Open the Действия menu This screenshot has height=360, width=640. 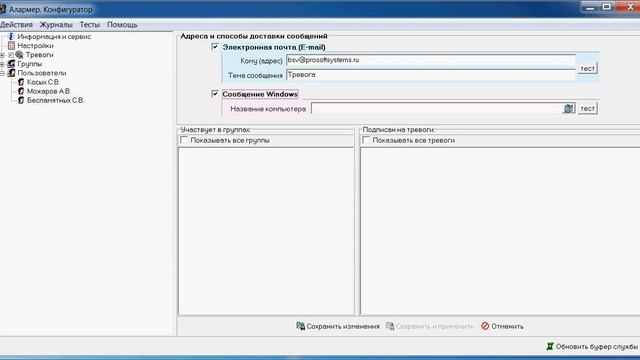(x=16, y=24)
